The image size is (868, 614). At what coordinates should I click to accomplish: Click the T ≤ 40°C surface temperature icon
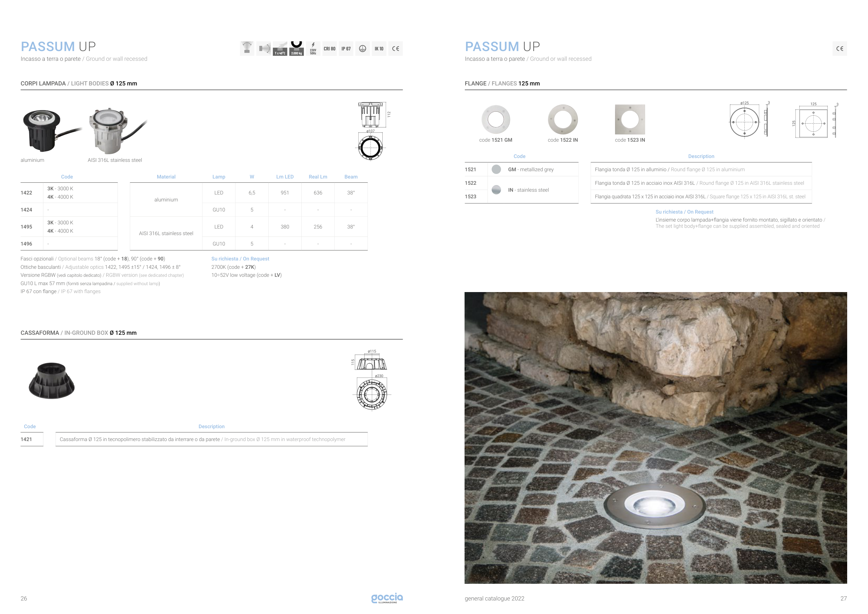point(280,49)
